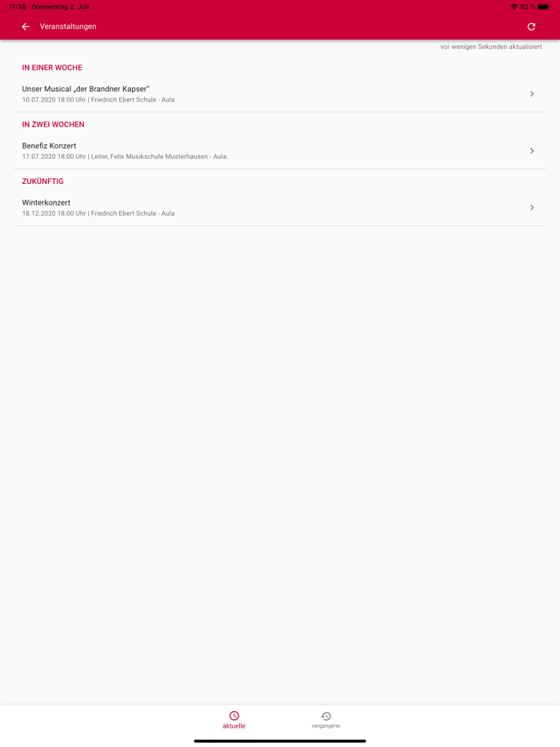Select the vergangene history icon

coord(326,716)
